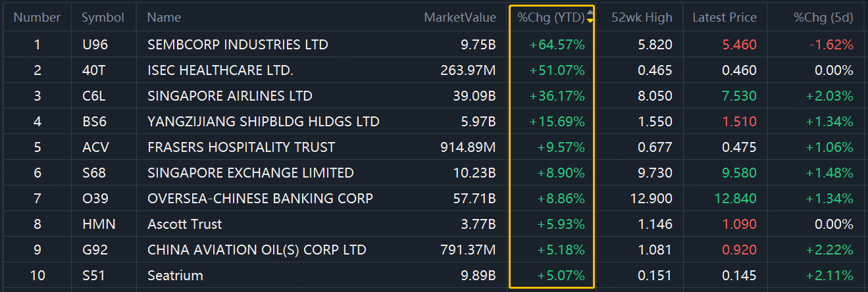Click 52wk high value 8.050
Image resolution: width=868 pixels, height=292 pixels.
pos(655,96)
